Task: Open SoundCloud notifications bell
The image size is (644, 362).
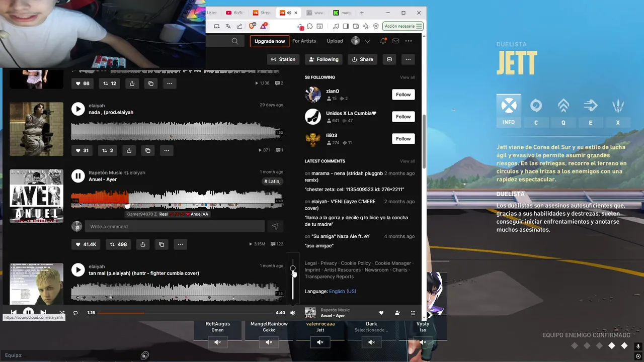Action: pos(383,41)
